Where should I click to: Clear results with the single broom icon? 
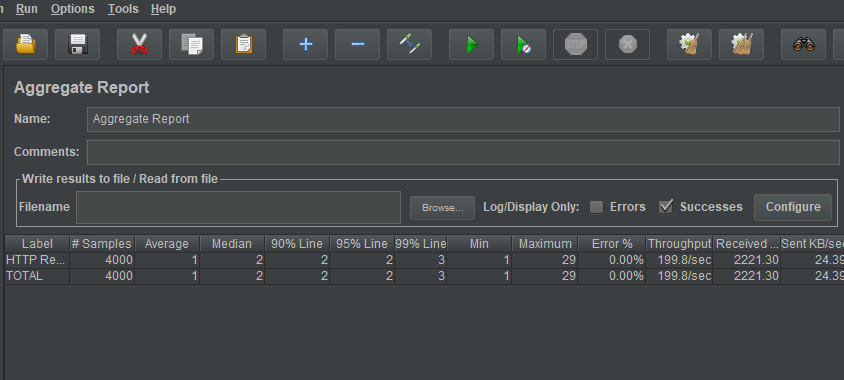click(690, 44)
